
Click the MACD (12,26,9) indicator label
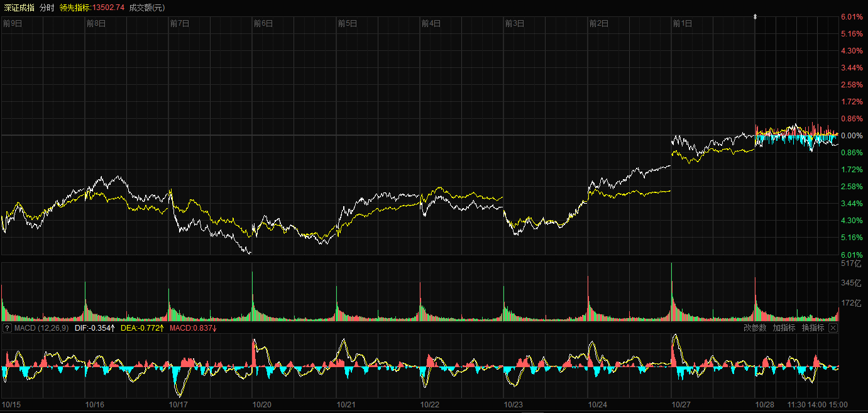click(x=41, y=328)
